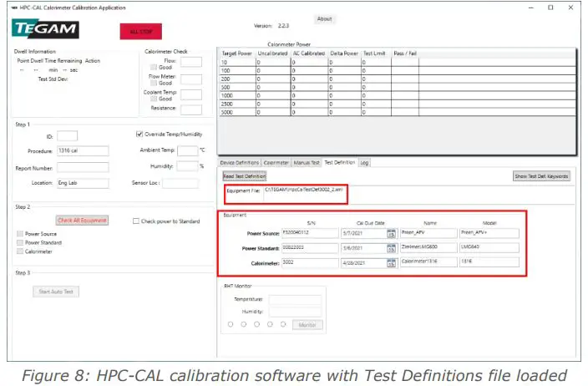588x386 pixels.
Task: Open calendar picker for Power Standard due date
Action: pyautogui.click(x=391, y=248)
